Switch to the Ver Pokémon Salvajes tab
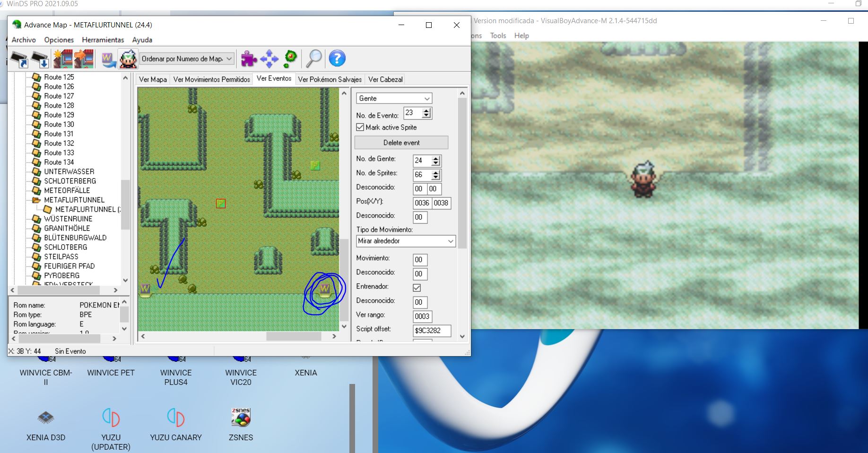The image size is (868, 453). tap(330, 79)
